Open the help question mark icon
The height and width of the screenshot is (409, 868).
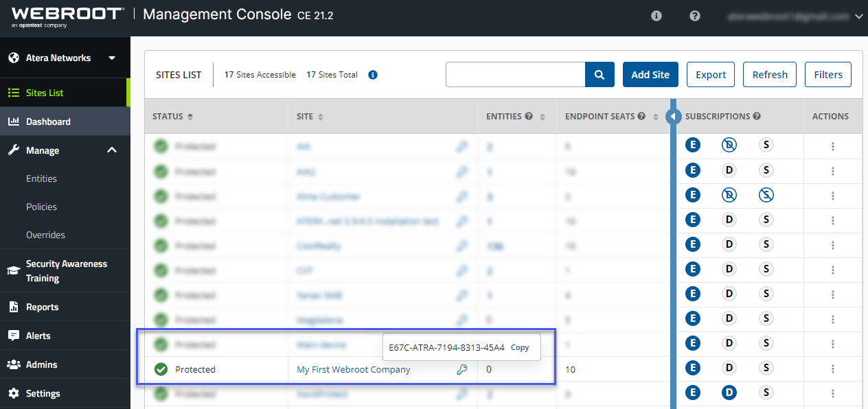click(695, 16)
